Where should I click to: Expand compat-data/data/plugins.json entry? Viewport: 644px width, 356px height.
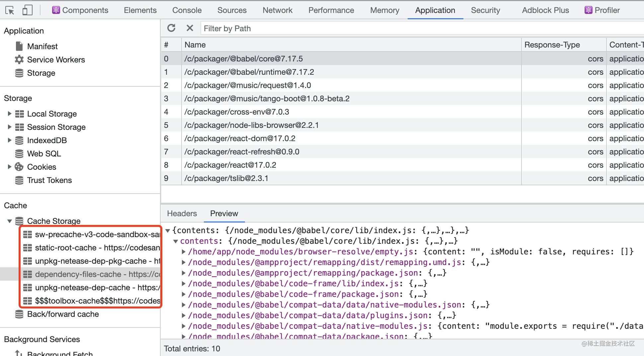[x=184, y=315]
